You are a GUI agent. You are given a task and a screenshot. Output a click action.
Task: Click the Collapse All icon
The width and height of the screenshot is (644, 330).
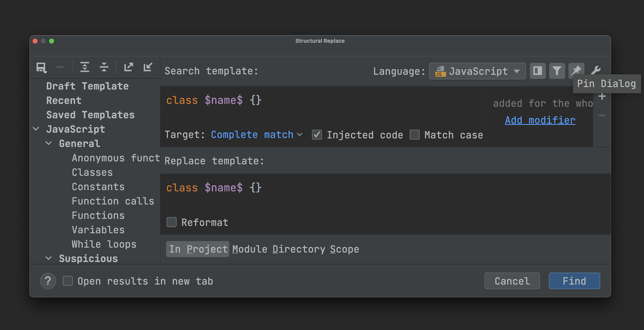click(x=104, y=67)
